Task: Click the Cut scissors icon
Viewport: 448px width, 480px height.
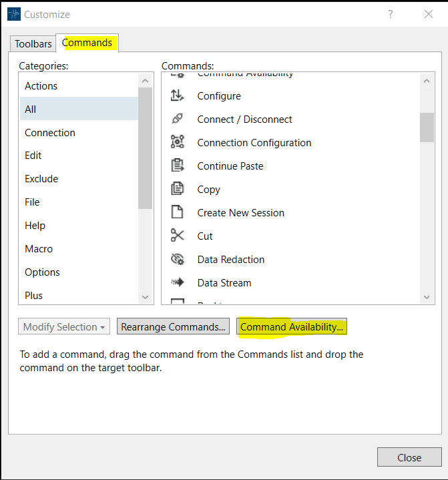Action: pos(178,236)
